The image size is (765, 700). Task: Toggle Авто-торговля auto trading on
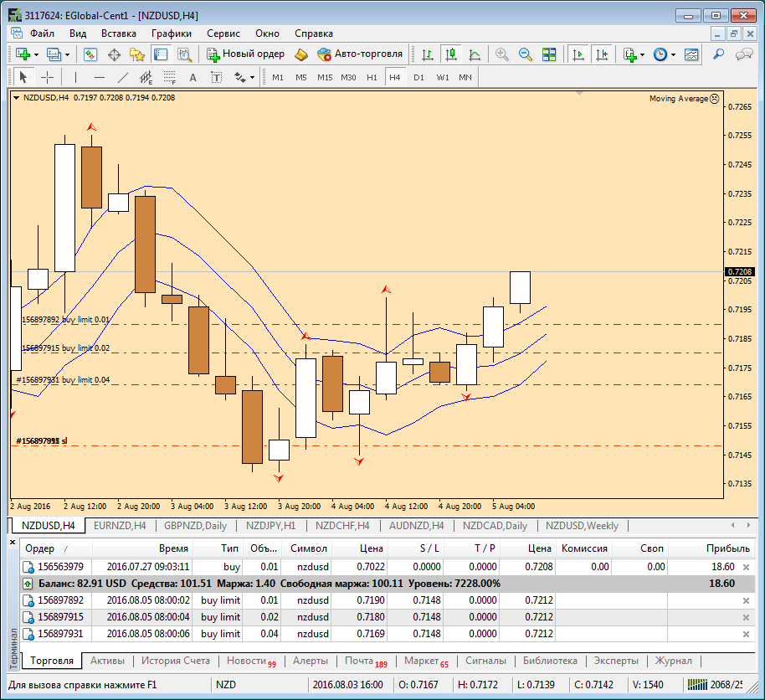pyautogui.click(x=359, y=54)
